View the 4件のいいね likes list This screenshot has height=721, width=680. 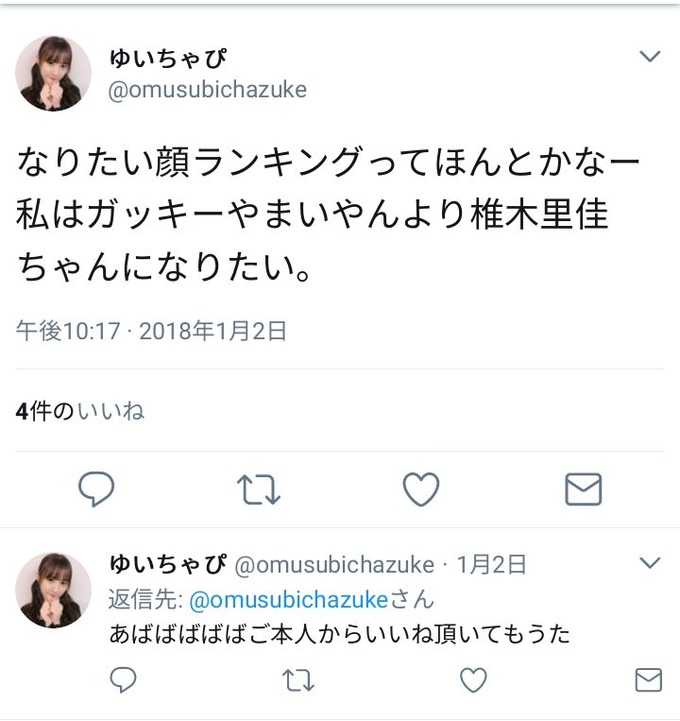(80, 412)
